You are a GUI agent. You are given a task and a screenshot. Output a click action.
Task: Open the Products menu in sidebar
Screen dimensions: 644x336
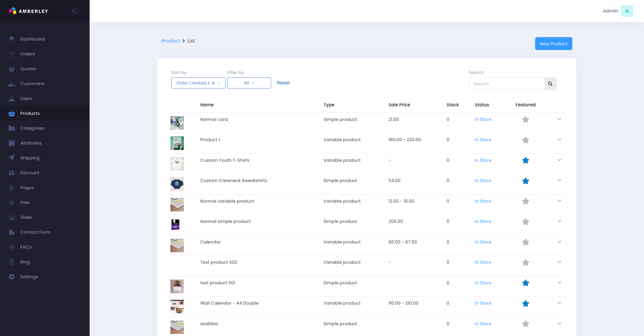pos(30,113)
